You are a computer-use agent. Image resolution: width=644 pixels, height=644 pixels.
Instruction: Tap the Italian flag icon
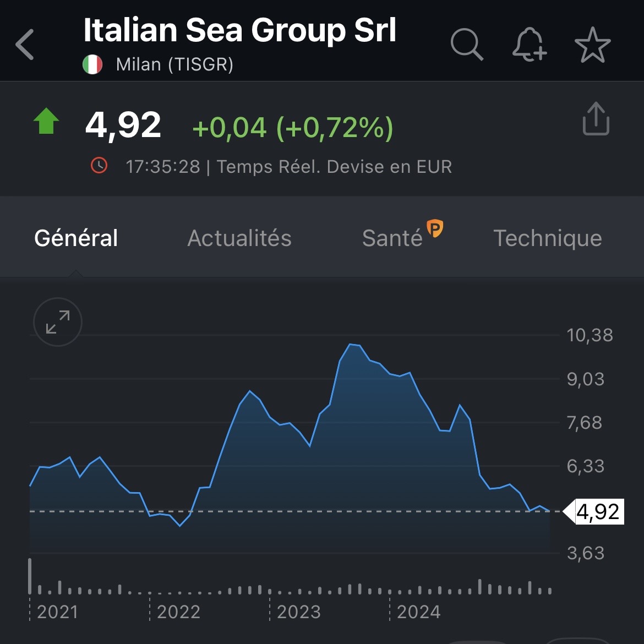92,64
